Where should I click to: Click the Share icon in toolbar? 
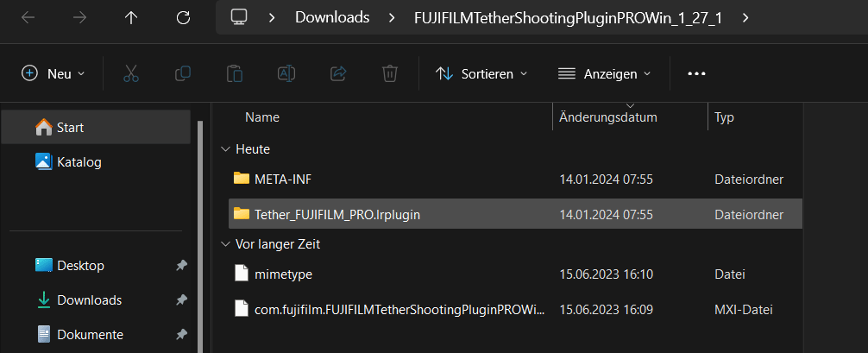coord(338,73)
